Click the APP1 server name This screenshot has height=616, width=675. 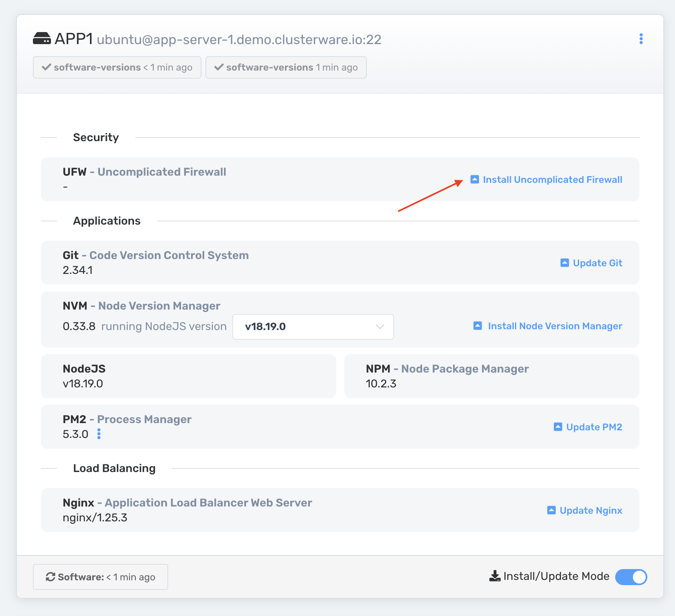point(74,39)
